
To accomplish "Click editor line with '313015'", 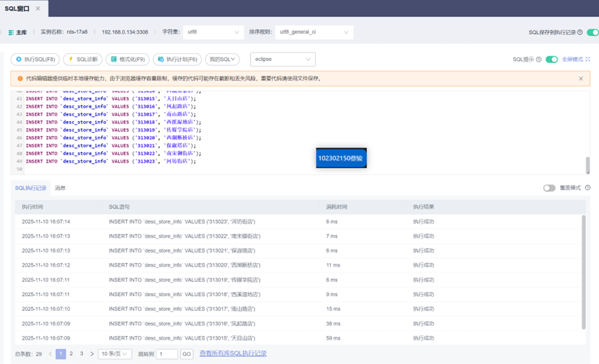I will pyautogui.click(x=111, y=98).
